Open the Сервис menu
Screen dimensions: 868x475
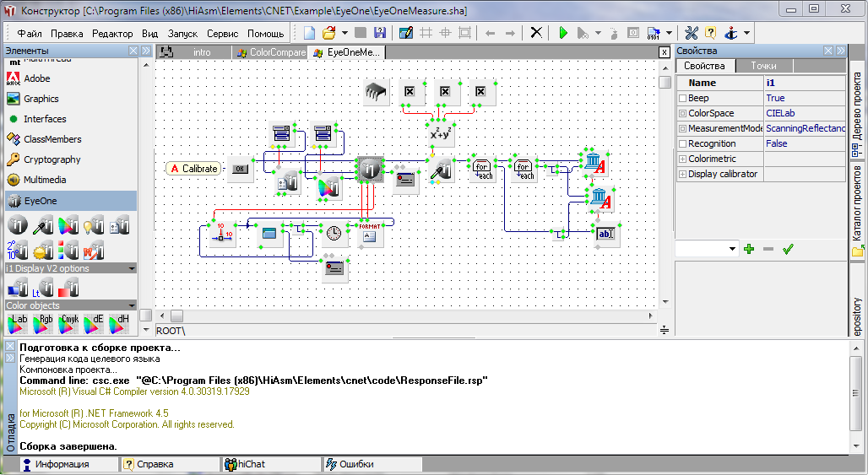(x=222, y=34)
